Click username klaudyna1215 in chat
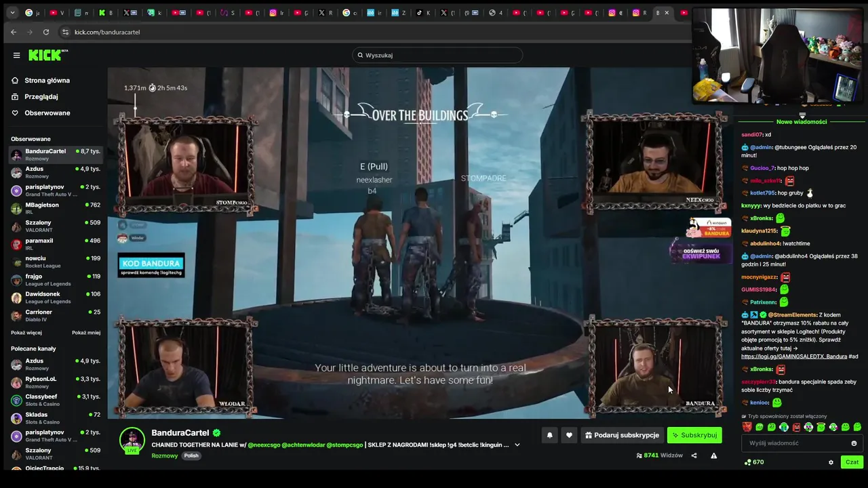 tap(759, 231)
